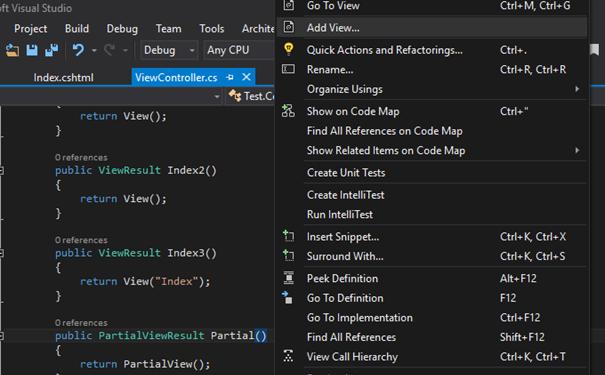Image resolution: width=605 pixels, height=375 pixels.
Task: Select Create IntelliTest
Action: (x=432, y=195)
